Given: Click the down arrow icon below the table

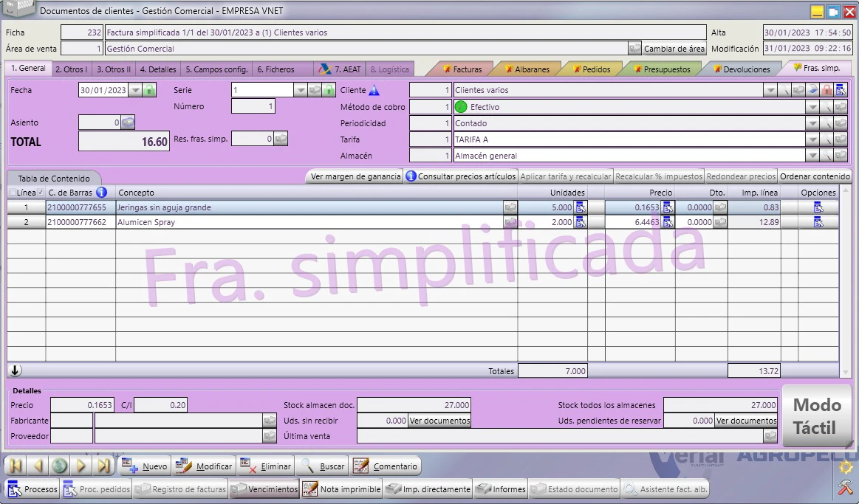Looking at the screenshot, I should pyautogui.click(x=16, y=370).
